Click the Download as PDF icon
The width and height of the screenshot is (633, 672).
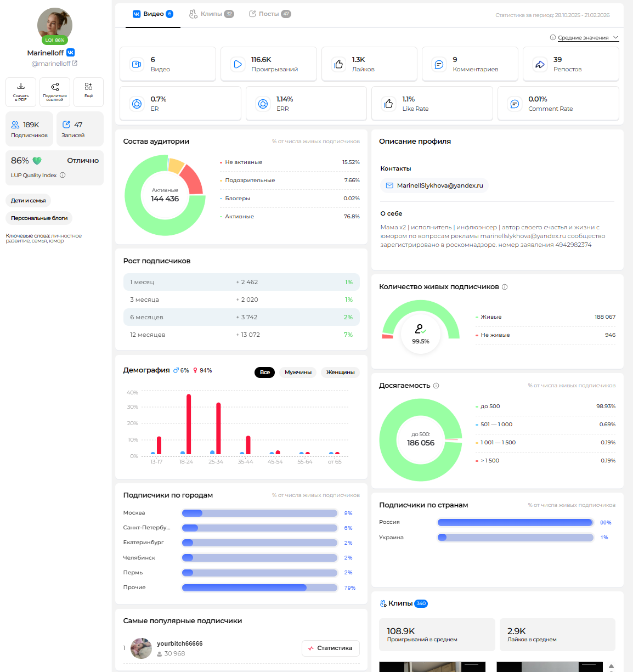21,87
